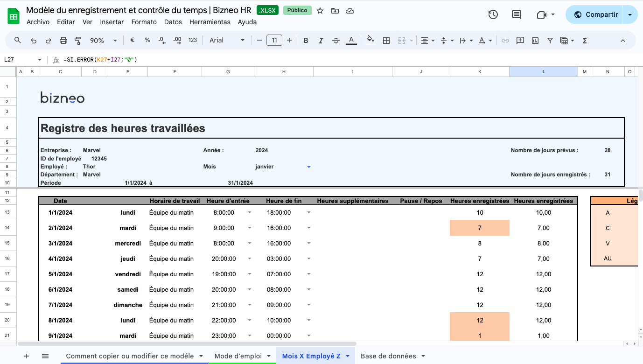Screen dimensions: 643x364
Task: Open the fill color paint bucket
Action: (370, 41)
